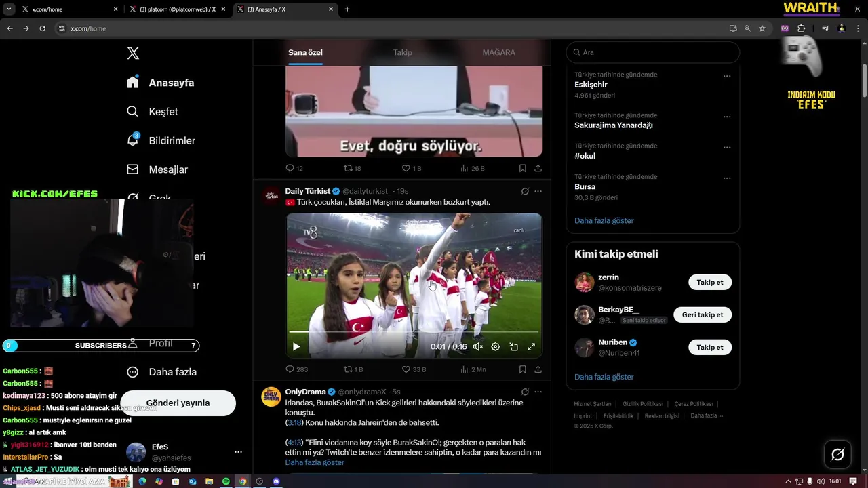Play the Daily Türkist video
This screenshot has width=868, height=488.
[x=296, y=346]
